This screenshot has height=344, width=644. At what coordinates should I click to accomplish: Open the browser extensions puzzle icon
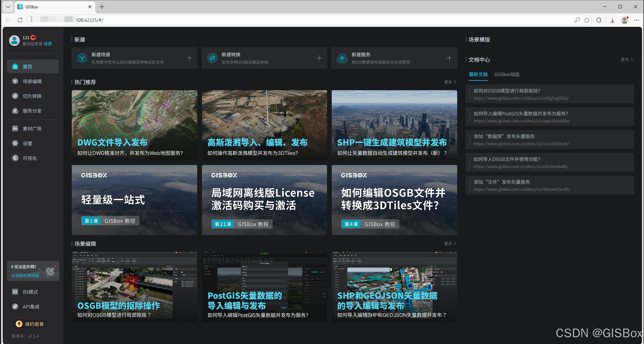599,20
